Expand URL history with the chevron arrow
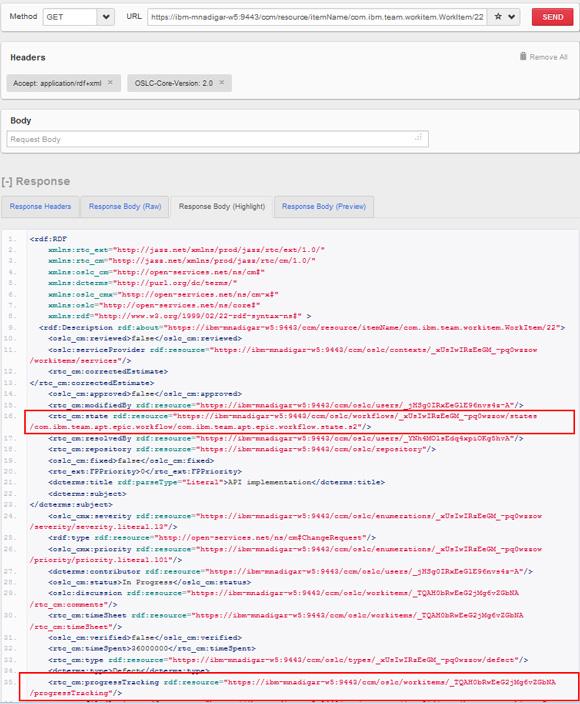The height and width of the screenshot is (704, 580). [x=512, y=17]
